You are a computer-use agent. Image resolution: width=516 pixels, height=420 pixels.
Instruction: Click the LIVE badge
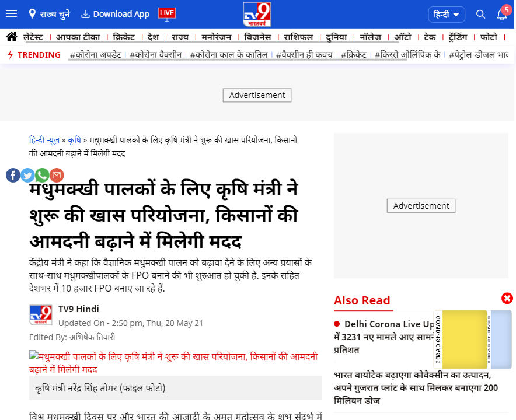[x=166, y=13]
